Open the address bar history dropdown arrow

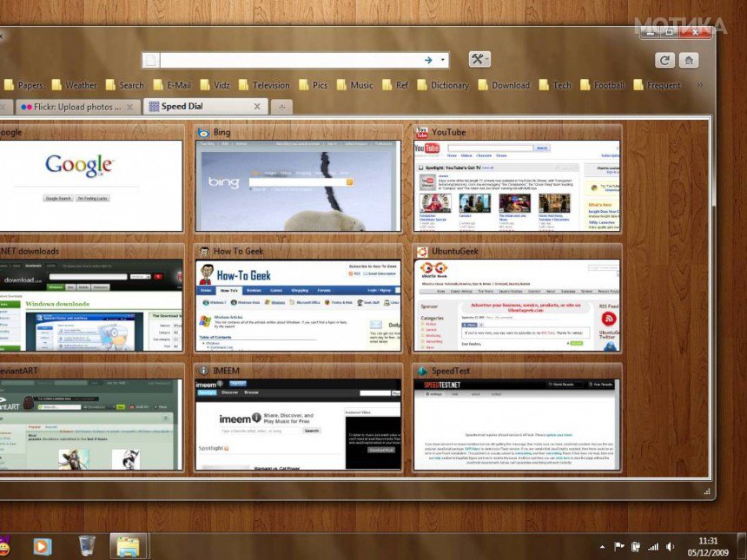coord(443,60)
